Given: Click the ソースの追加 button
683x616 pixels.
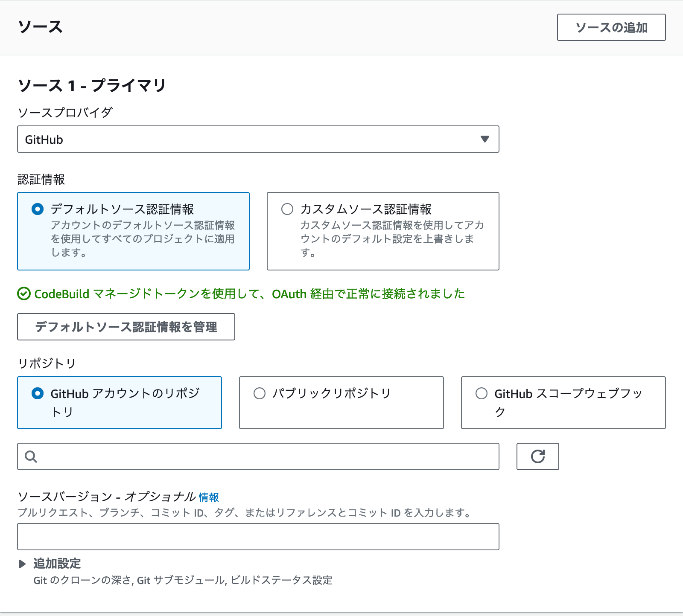Looking at the screenshot, I should coord(611,27).
